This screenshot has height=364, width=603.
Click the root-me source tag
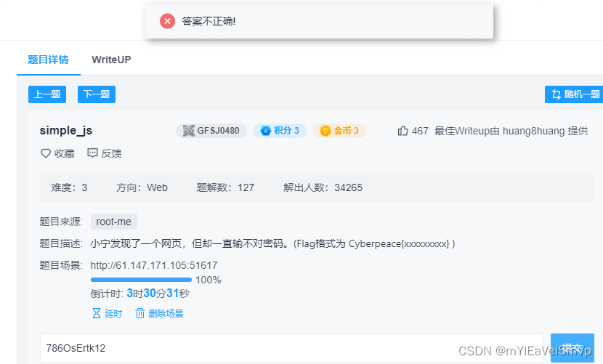tap(114, 222)
